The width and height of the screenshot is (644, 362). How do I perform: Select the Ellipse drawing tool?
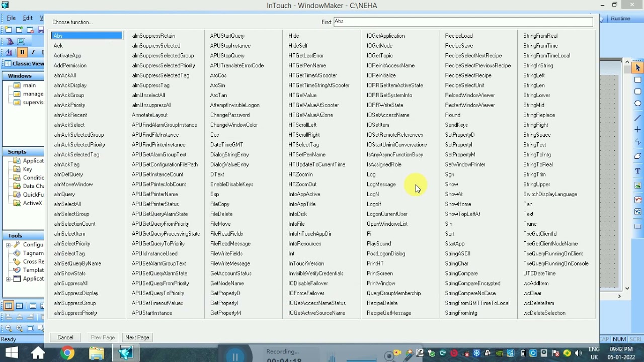point(637,104)
